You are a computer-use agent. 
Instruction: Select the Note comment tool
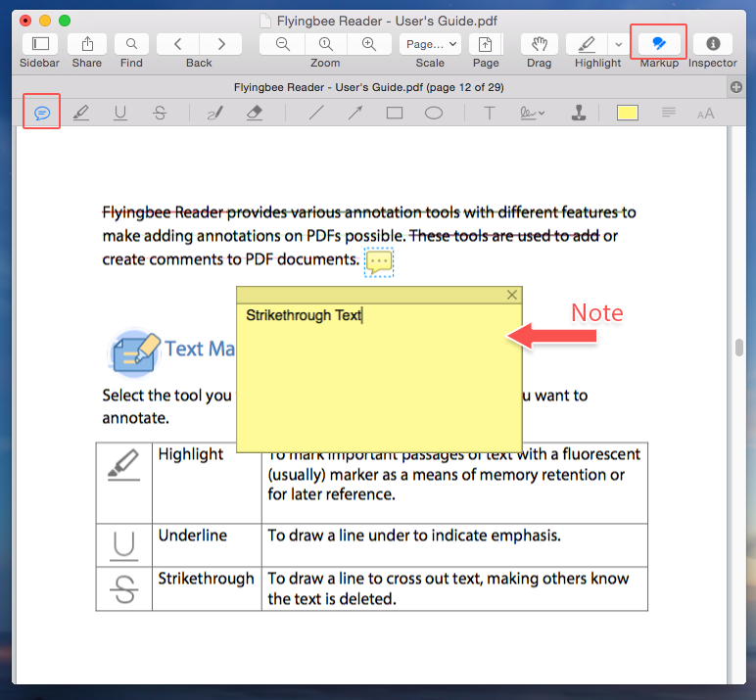tap(42, 114)
